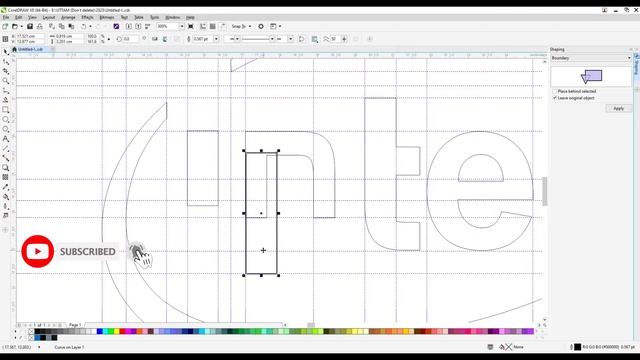Select the Crop tool
The width and height of the screenshot is (640, 360).
coord(6,71)
